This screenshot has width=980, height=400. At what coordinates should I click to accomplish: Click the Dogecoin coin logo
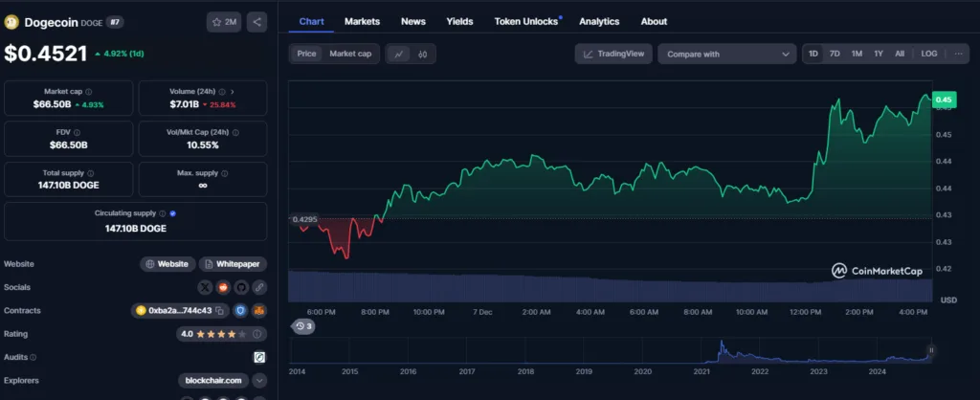coord(11,23)
